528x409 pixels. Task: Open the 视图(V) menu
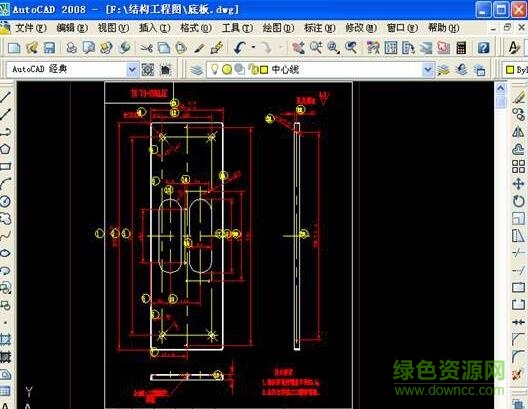[x=113, y=28]
